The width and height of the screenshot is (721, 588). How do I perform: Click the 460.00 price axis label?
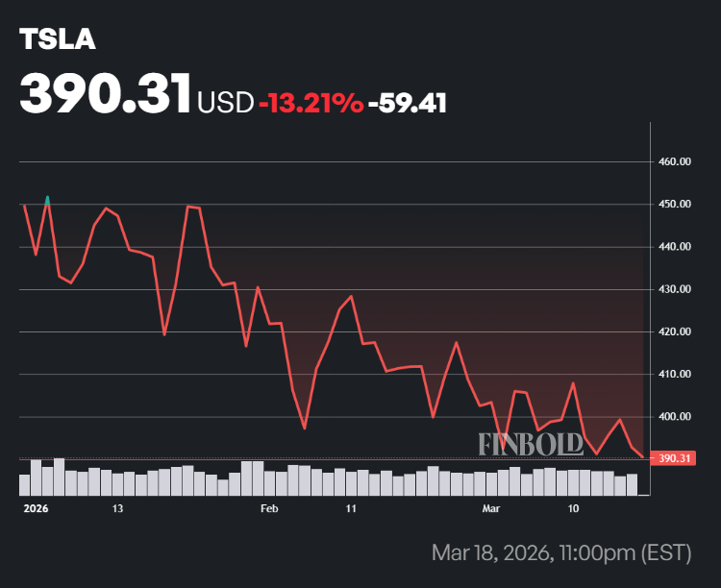[674, 162]
